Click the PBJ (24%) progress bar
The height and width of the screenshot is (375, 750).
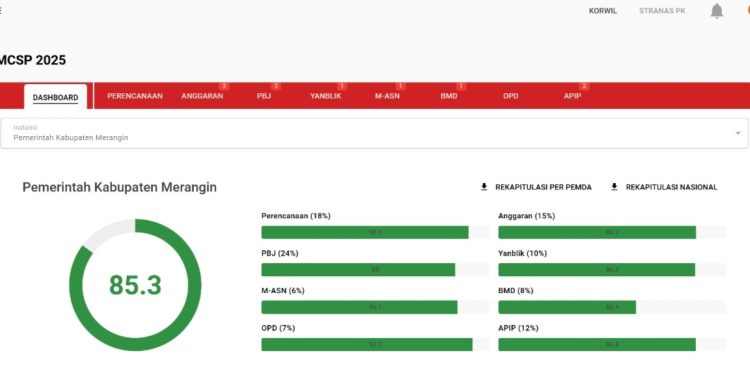(x=375, y=270)
